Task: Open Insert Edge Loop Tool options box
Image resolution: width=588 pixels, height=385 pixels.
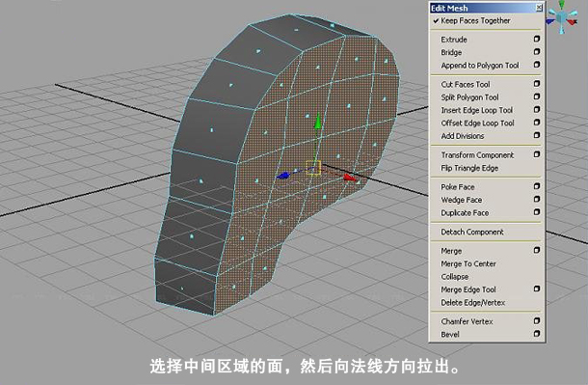Action: pyautogui.click(x=537, y=110)
